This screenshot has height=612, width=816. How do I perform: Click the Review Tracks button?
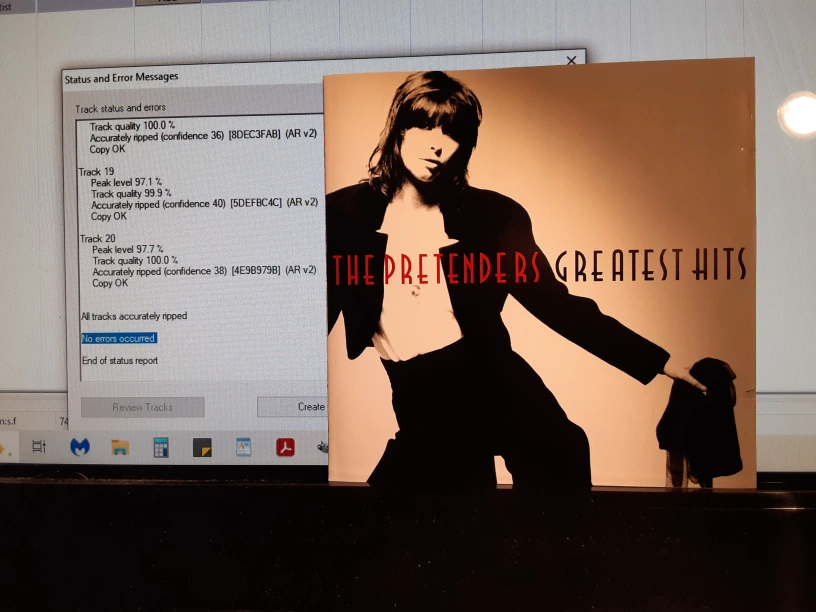point(142,407)
